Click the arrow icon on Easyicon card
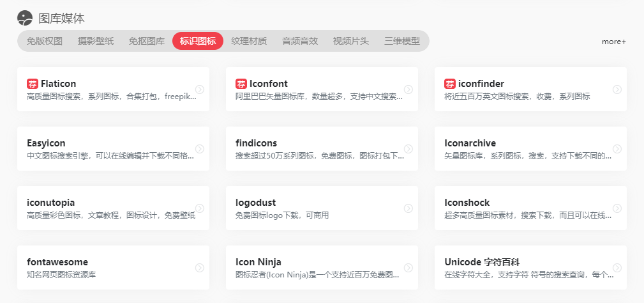644x303 pixels. point(200,149)
